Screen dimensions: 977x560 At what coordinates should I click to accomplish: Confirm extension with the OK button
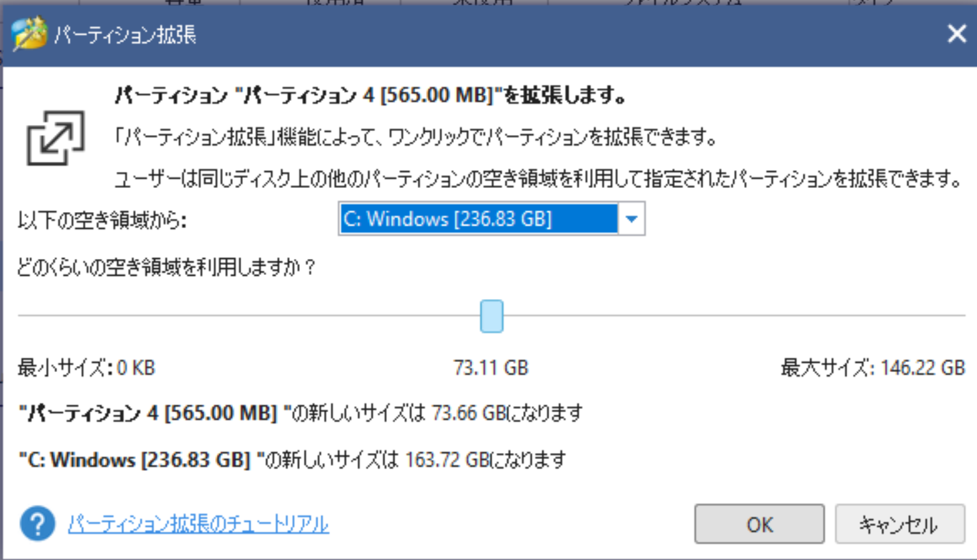[x=759, y=524]
